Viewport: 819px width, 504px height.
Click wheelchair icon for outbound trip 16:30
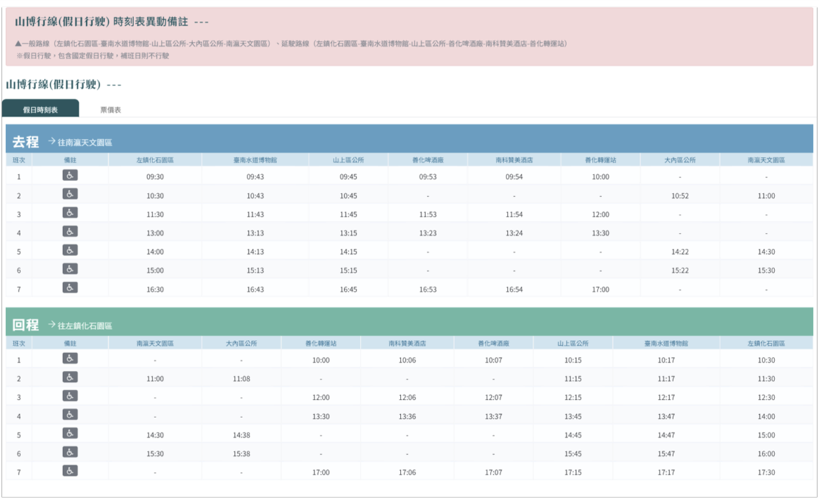70,287
